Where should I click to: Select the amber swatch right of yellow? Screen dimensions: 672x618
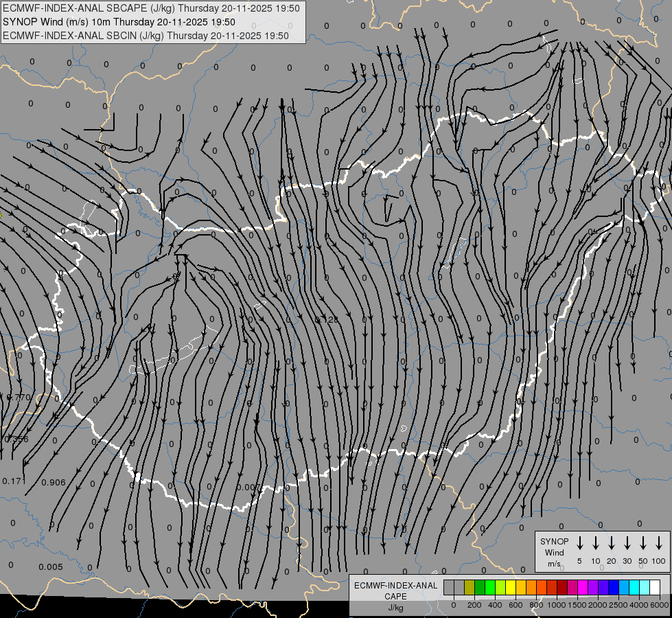521,587
